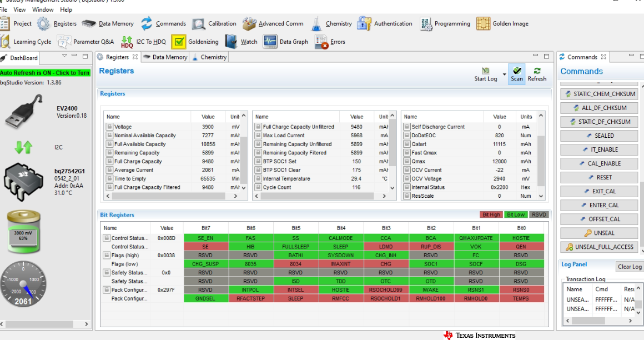
Task: Open the Authentication lock icon
Action: [x=364, y=23]
